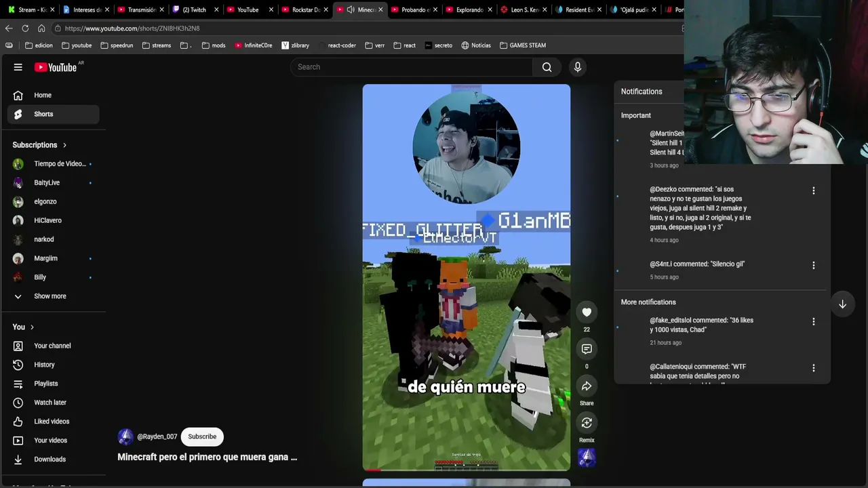Open options for the Deezko notification

[x=814, y=190]
